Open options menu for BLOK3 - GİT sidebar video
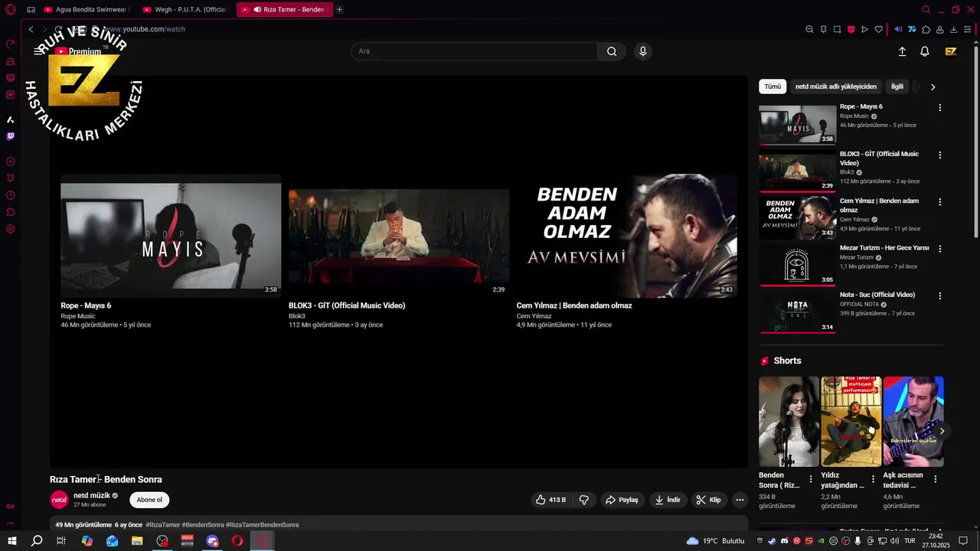The image size is (980, 551). pos(939,155)
